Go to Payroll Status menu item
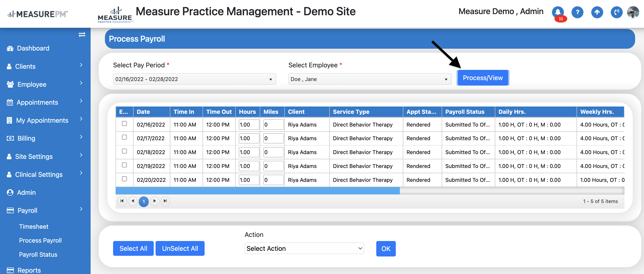This screenshot has height=274, width=644. 38,254
